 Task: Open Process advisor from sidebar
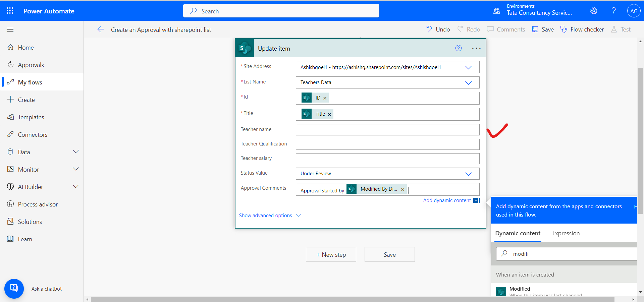(38, 204)
